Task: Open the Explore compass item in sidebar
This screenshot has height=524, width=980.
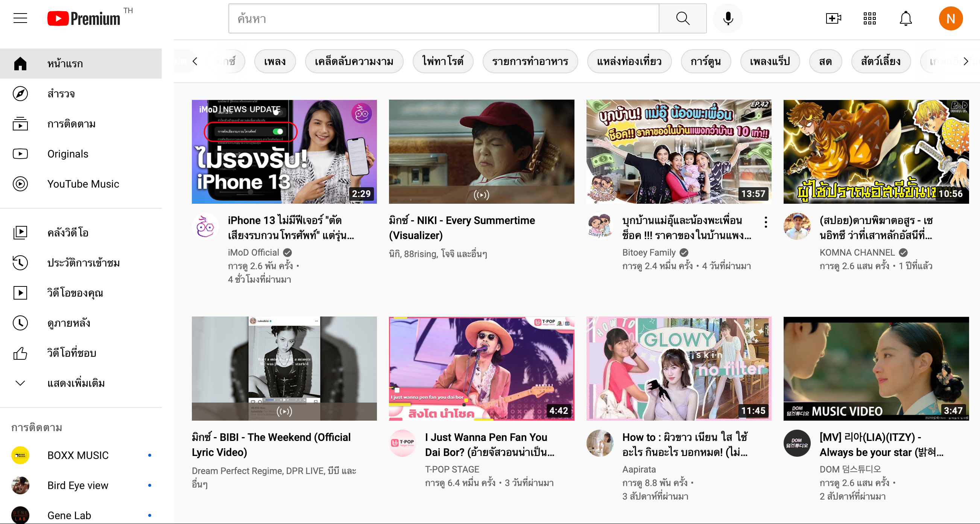Action: (61, 94)
